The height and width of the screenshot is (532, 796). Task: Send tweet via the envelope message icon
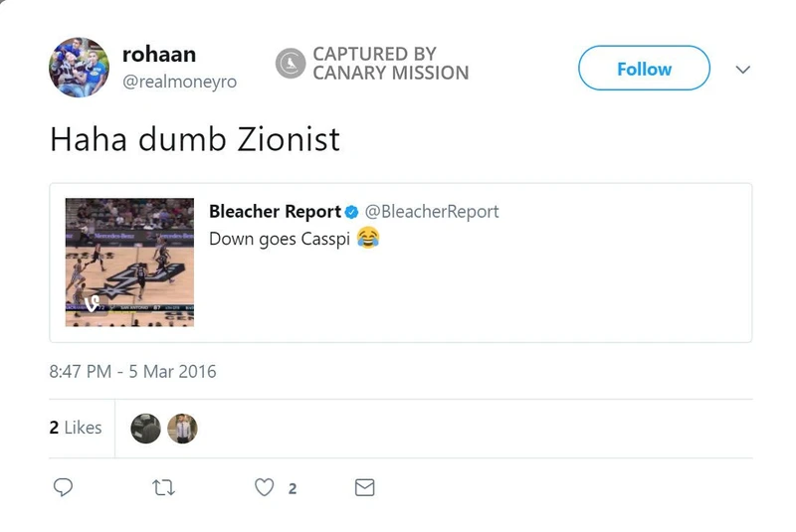[365, 487]
